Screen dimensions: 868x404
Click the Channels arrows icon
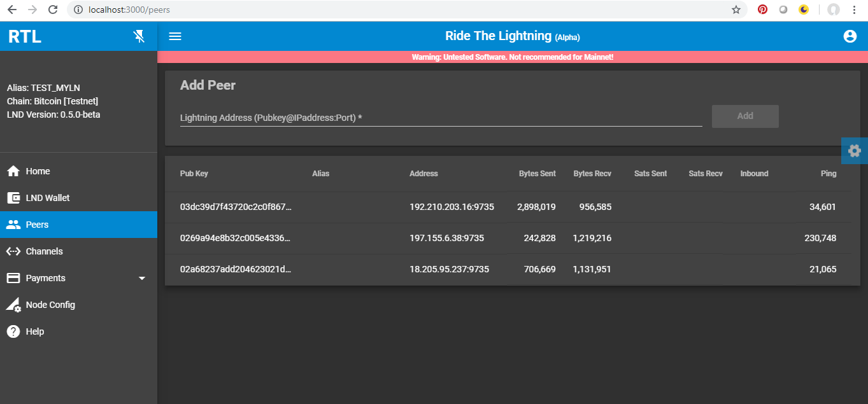(13, 251)
